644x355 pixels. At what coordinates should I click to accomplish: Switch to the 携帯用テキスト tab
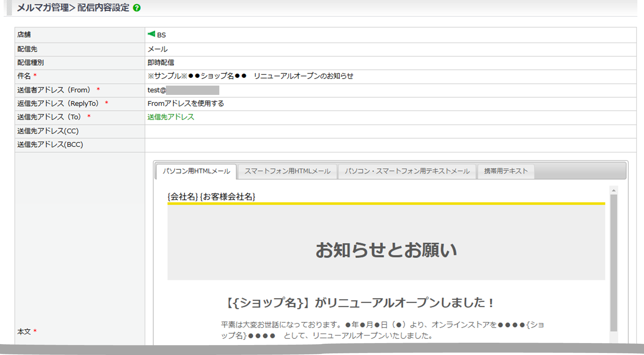(505, 171)
